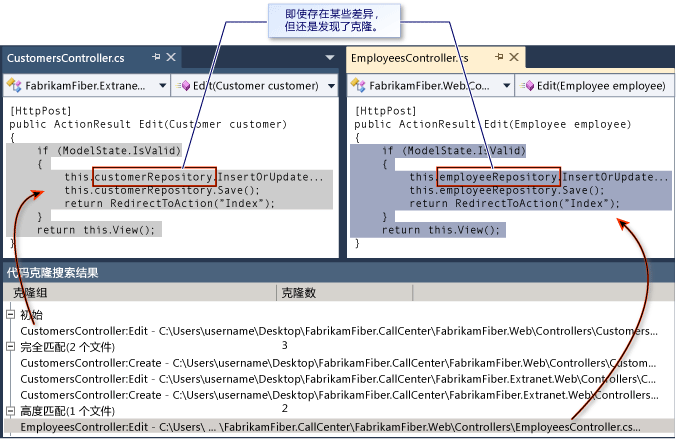Click Edit(Employee employee) method icon
Image resolution: width=676 pixels, height=439 pixels.
click(x=527, y=86)
